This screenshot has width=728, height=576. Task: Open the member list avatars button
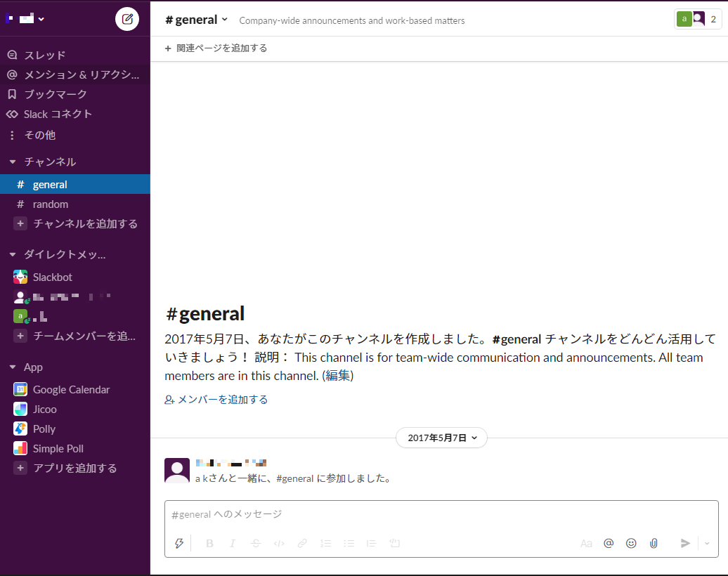click(697, 19)
